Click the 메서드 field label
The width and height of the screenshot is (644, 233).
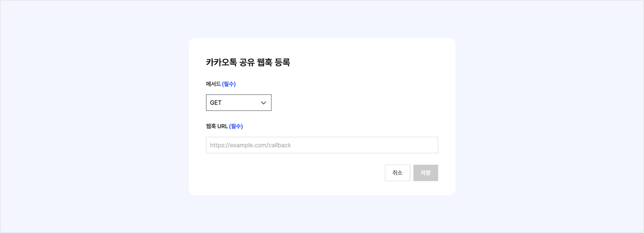[213, 84]
